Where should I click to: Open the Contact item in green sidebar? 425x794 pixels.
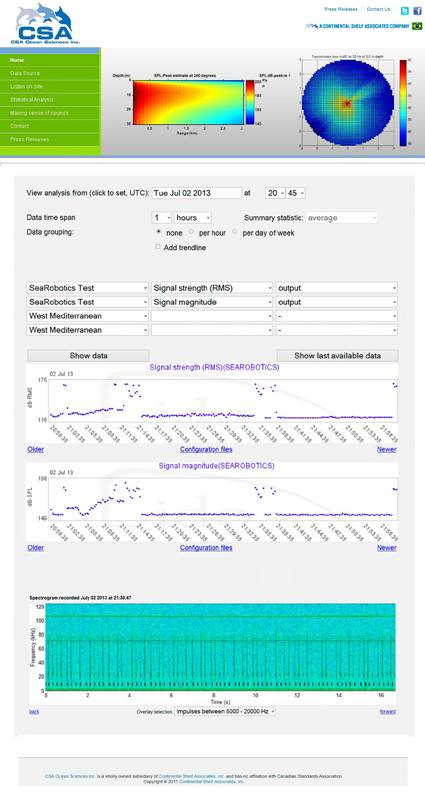tap(50, 126)
